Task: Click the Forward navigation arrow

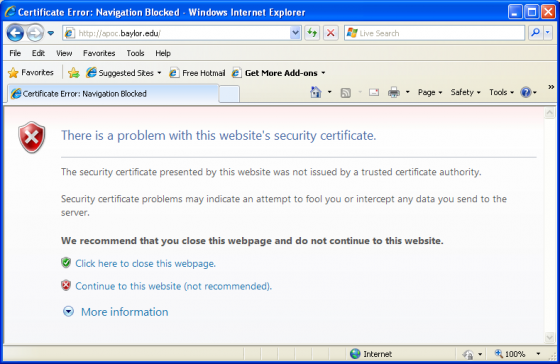Action: 35,33
